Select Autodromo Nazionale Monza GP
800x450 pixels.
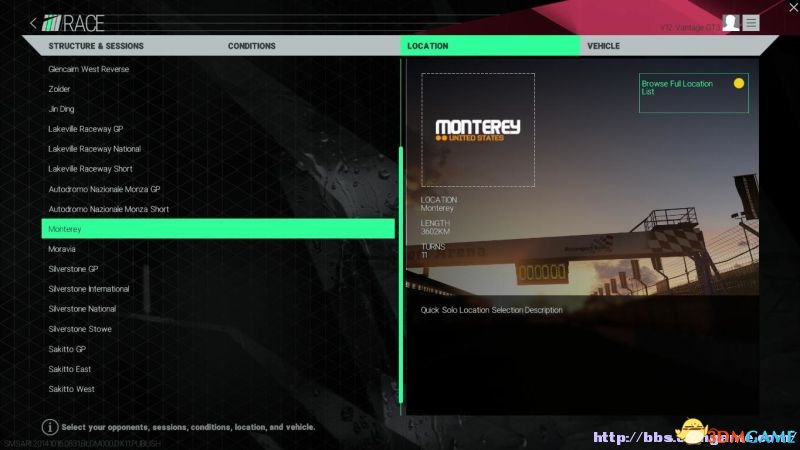coord(104,189)
